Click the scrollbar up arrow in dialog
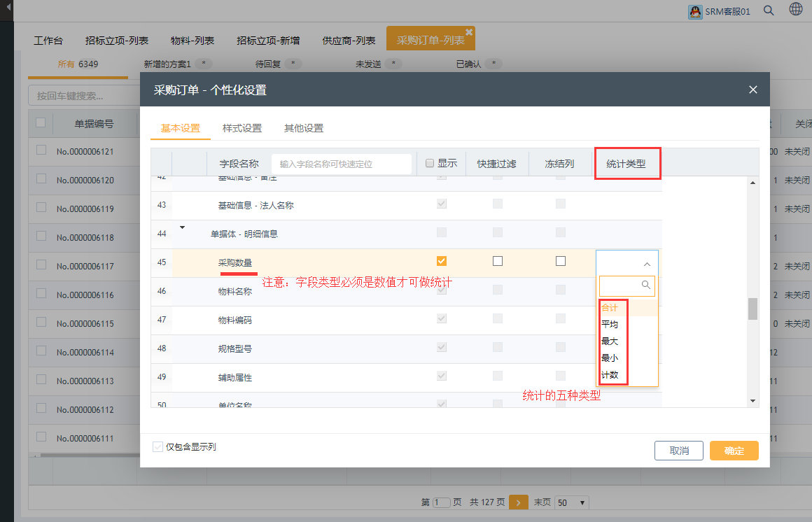Screen dimensions: 812x522 point(752,183)
